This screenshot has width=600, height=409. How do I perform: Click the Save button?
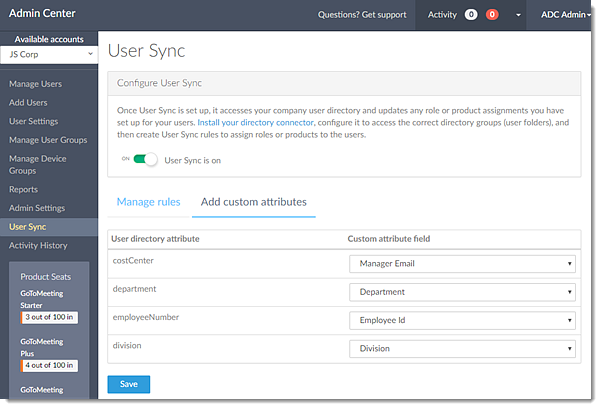(129, 384)
